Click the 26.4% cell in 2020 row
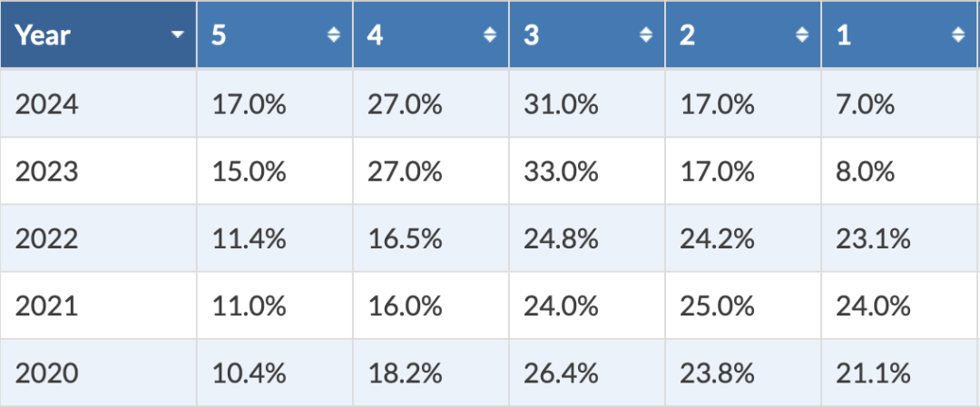 tap(561, 373)
